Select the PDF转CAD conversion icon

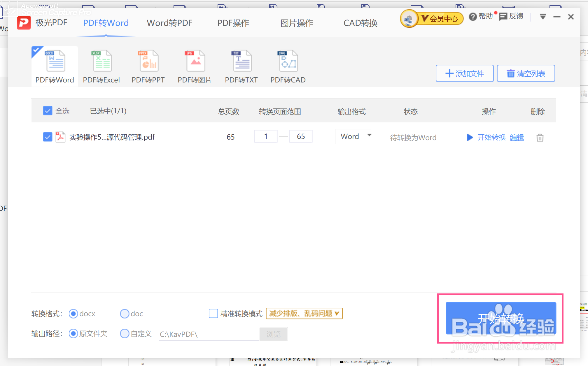(288, 66)
